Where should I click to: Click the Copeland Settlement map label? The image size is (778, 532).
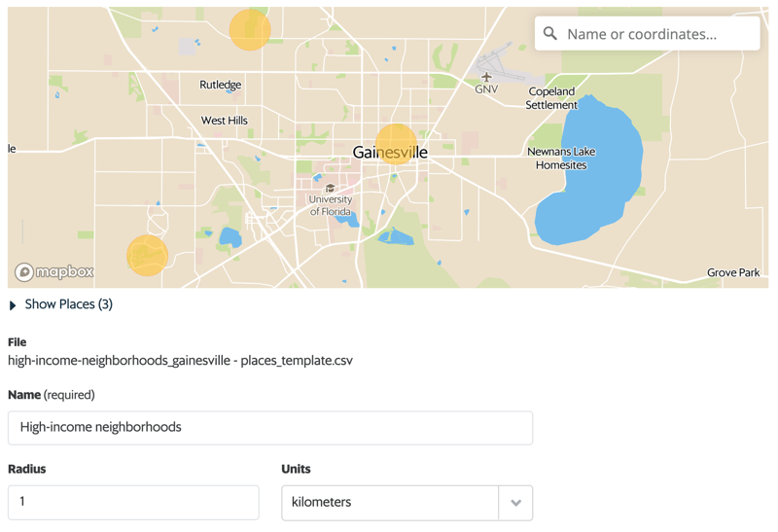551,98
